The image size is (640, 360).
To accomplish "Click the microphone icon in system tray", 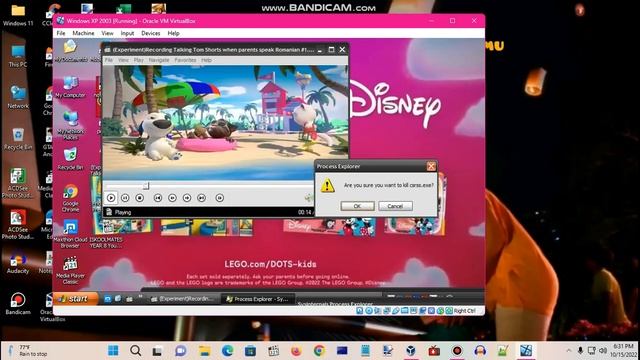I will [580, 350].
